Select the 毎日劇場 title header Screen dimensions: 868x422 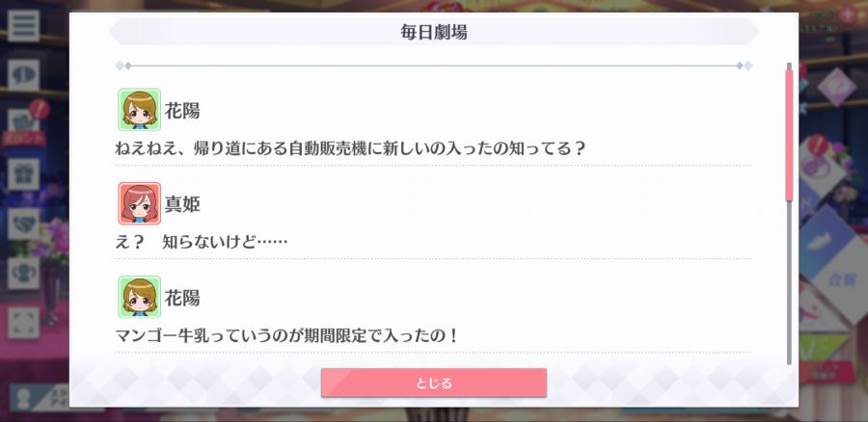(434, 32)
